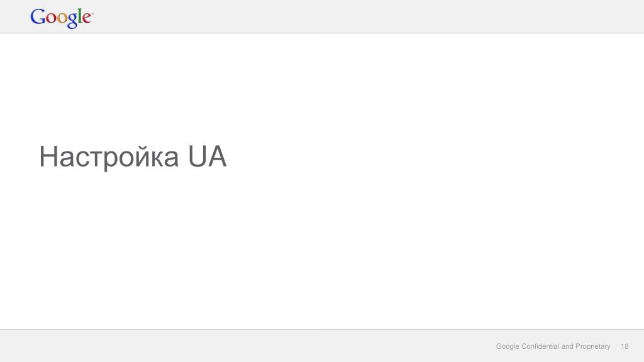Click the trademark symbol beside the Google logo
The width and height of the screenshot is (644, 362).
pos(93,14)
